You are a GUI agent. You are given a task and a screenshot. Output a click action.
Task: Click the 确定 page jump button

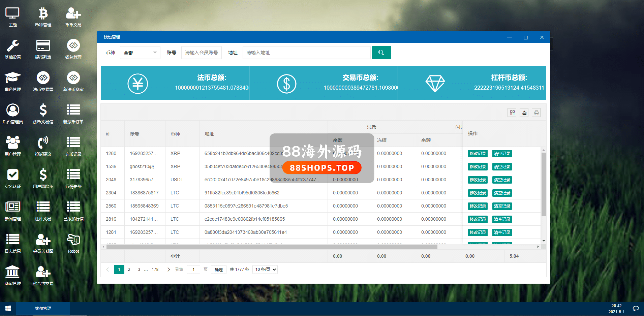218,270
